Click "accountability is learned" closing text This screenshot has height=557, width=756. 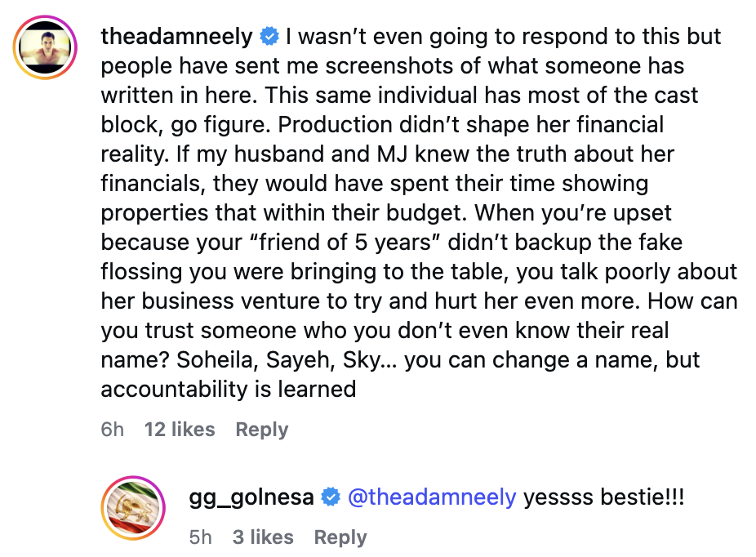228,389
